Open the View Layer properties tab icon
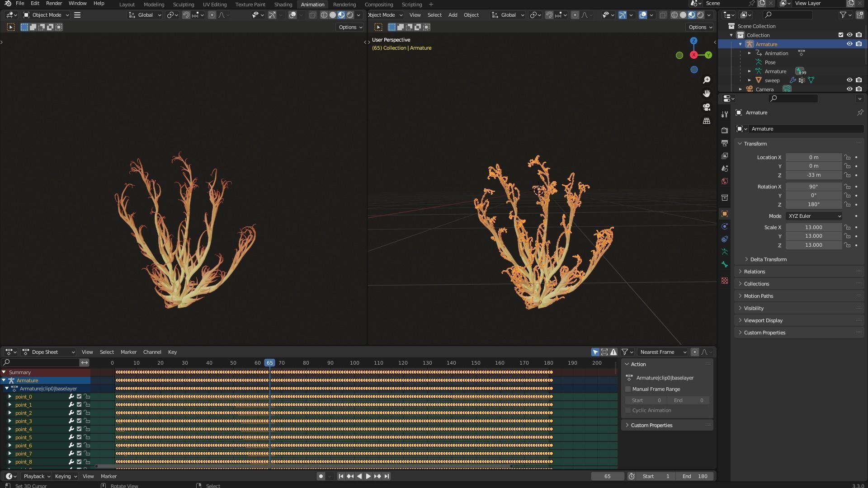The width and height of the screenshot is (868, 488). coord(725,156)
